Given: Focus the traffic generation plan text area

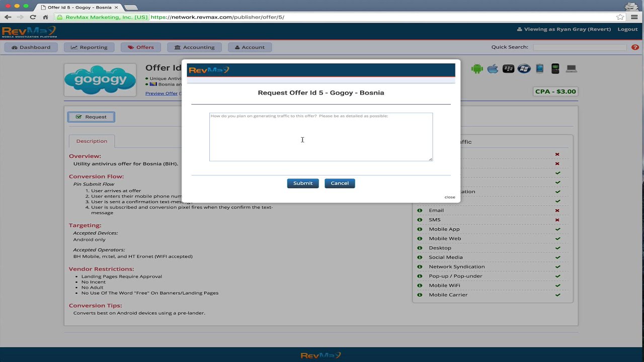Looking at the screenshot, I should pyautogui.click(x=321, y=137).
